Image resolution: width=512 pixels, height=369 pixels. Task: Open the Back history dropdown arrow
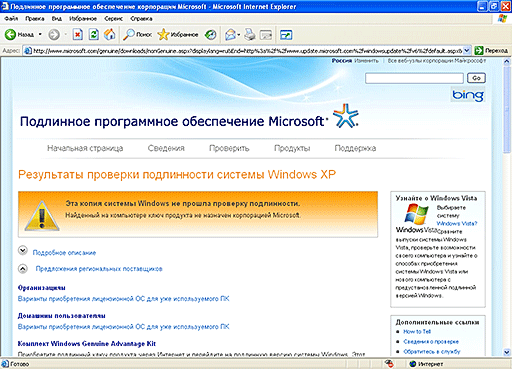click(40, 34)
